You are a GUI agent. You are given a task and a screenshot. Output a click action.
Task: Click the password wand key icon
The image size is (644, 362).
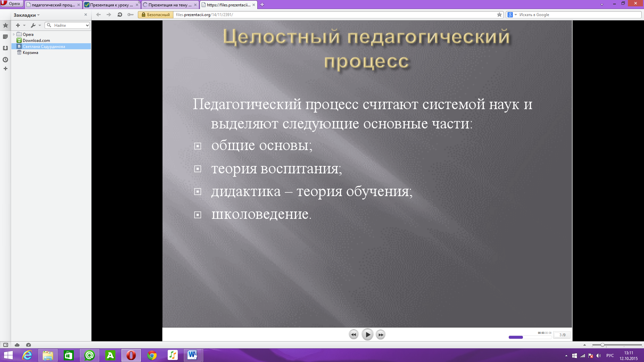pyautogui.click(x=130, y=15)
